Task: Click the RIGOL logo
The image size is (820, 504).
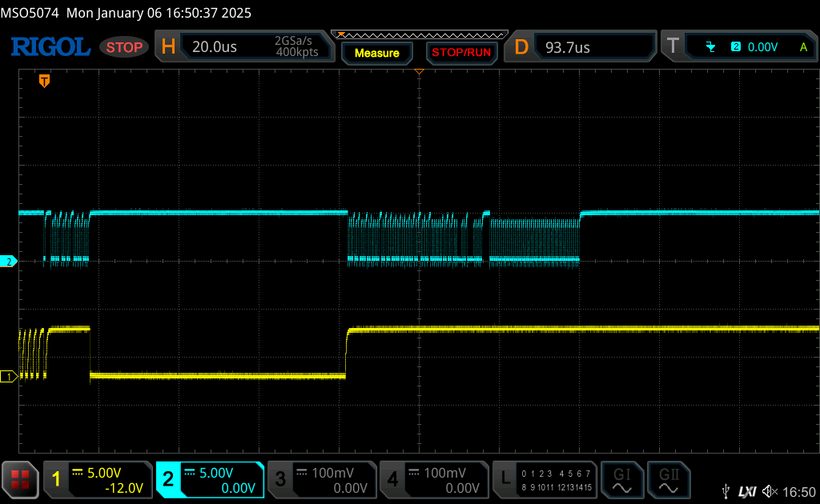Action: point(50,47)
